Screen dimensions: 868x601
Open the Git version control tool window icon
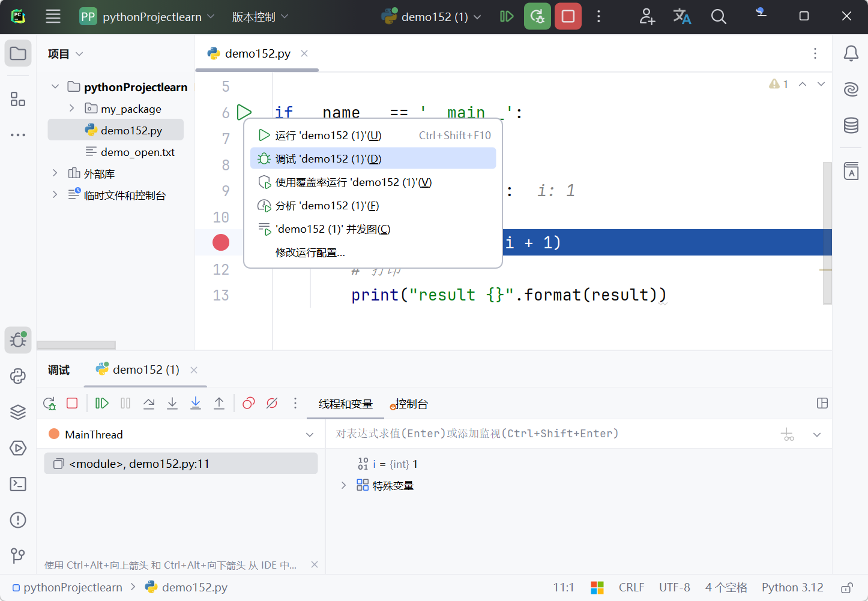[18, 556]
